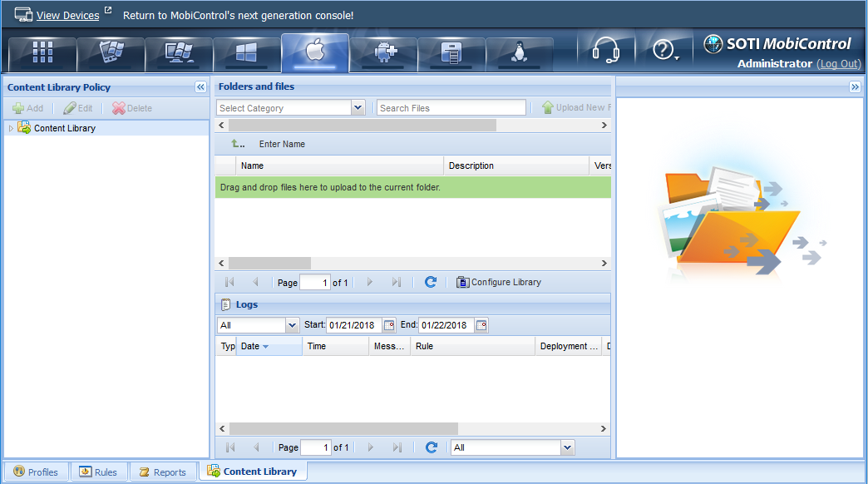Select the Android Plus platform icon

[x=383, y=53]
